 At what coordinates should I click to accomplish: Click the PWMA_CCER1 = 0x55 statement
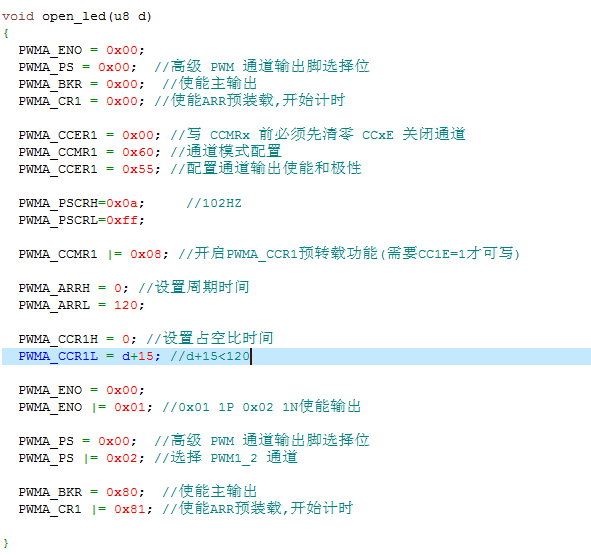[x=90, y=169]
